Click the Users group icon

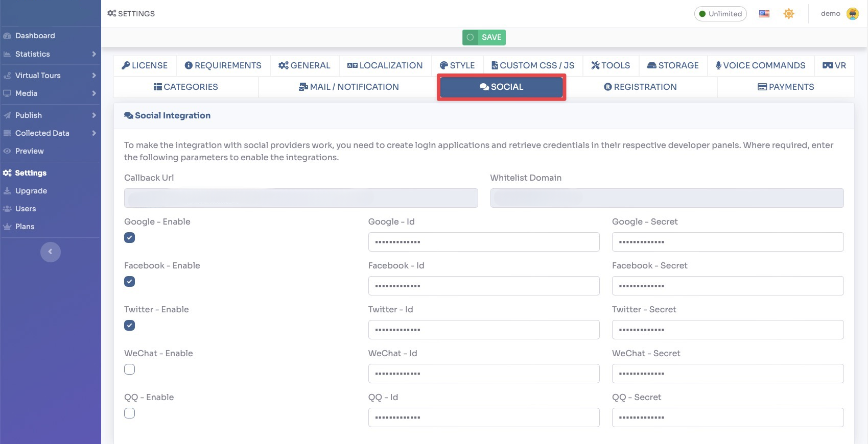click(x=7, y=209)
